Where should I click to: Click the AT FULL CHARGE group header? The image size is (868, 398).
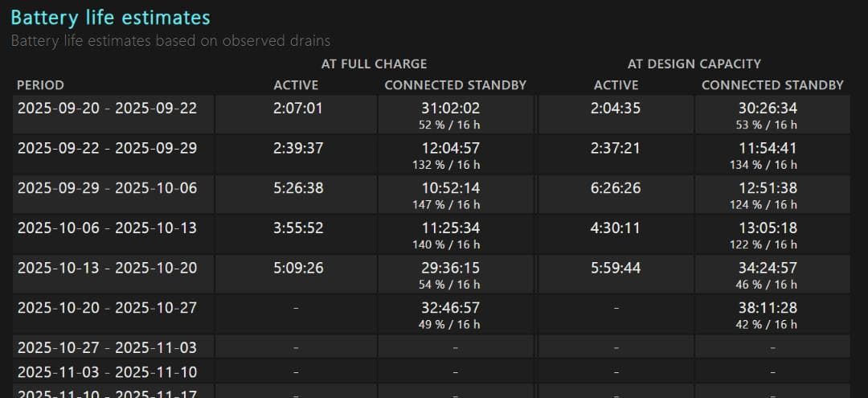[374, 64]
